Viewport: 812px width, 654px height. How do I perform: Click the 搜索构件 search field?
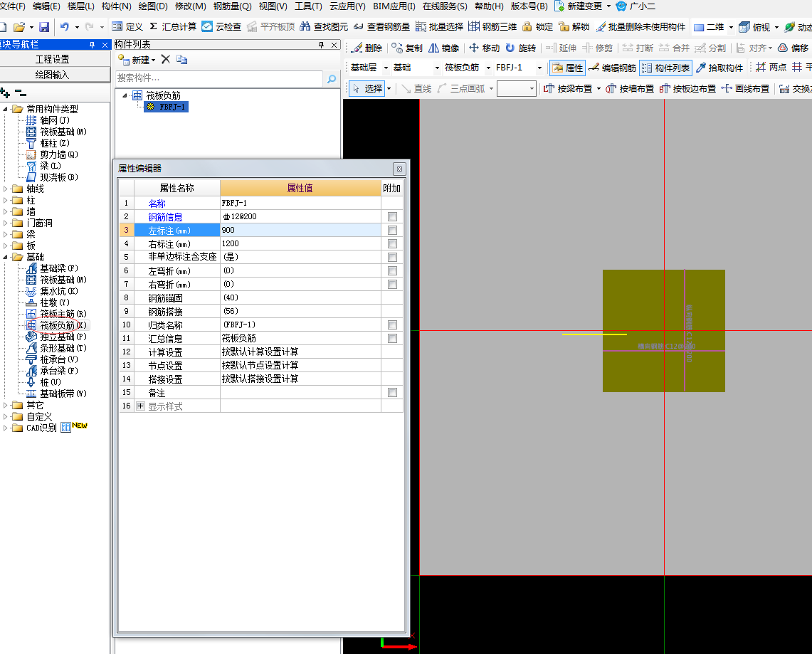218,78
